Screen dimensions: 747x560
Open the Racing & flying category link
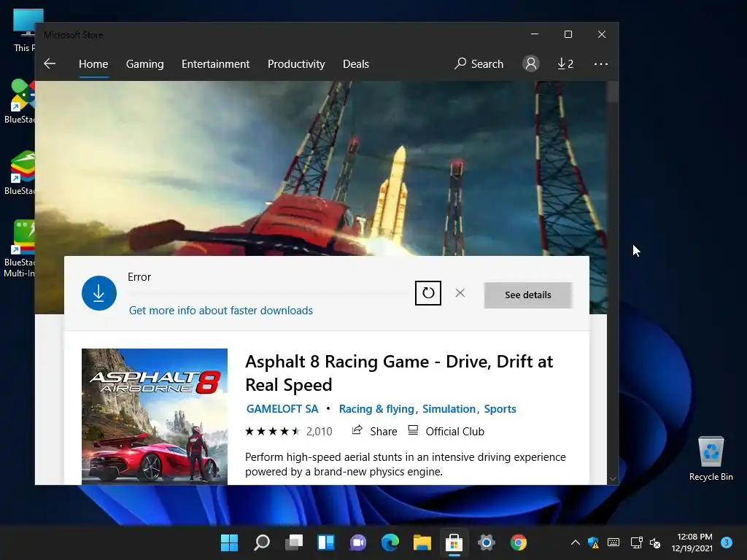click(376, 408)
